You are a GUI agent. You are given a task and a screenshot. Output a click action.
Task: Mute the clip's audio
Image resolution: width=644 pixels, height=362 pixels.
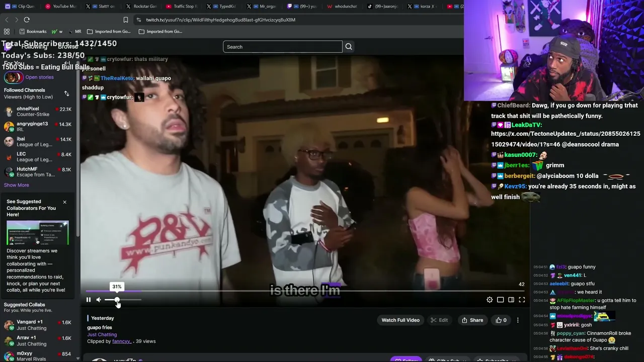(99, 300)
